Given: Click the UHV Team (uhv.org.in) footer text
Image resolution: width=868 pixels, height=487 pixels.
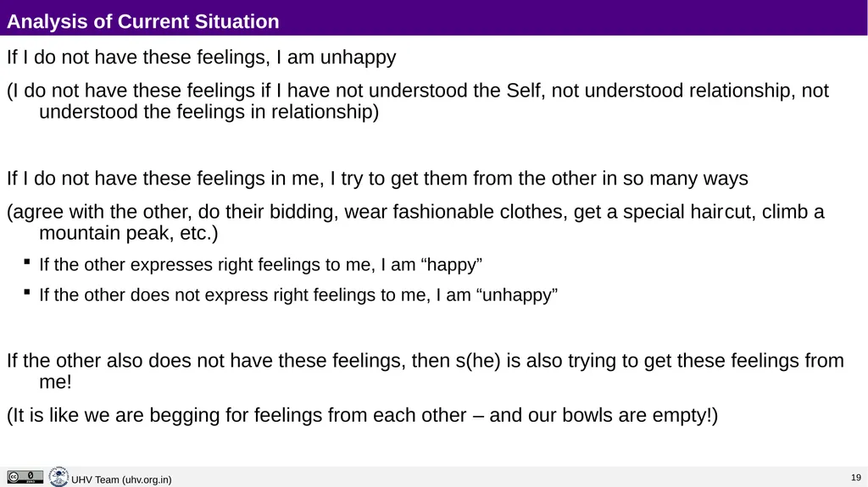Looking at the screenshot, I should pyautogui.click(x=121, y=480).
